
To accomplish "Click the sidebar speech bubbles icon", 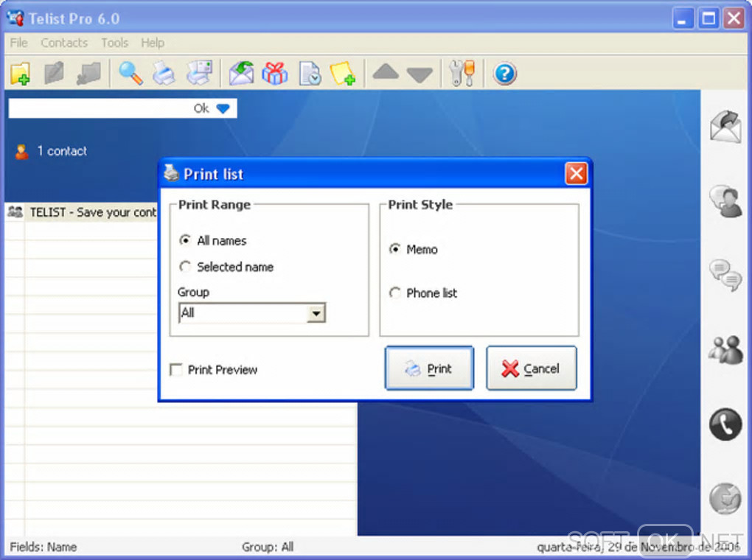I will 725,275.
